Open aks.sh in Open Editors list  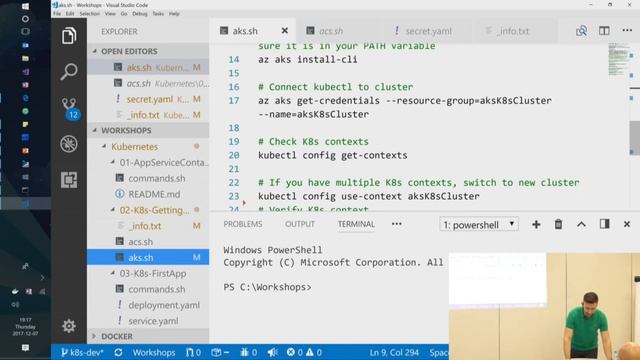coord(148,67)
